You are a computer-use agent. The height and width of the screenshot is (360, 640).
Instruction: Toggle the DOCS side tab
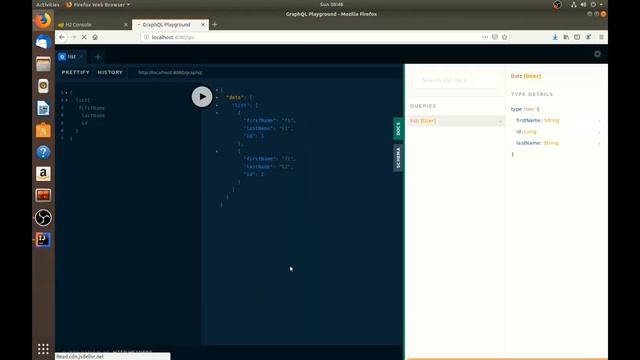click(x=398, y=129)
